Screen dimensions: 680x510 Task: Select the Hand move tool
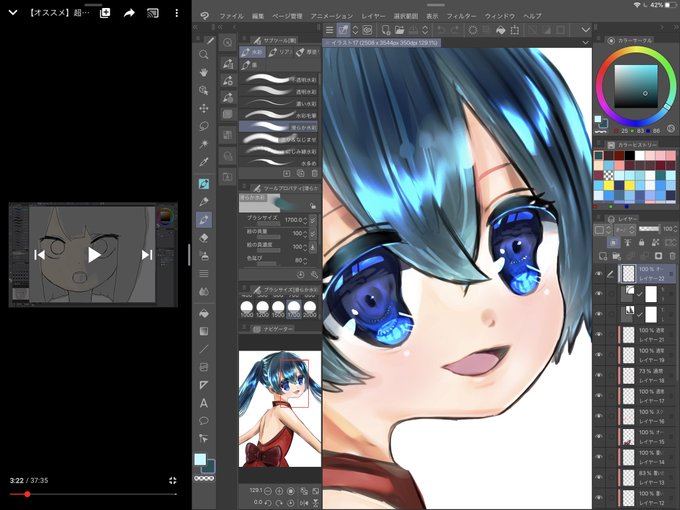tap(203, 72)
